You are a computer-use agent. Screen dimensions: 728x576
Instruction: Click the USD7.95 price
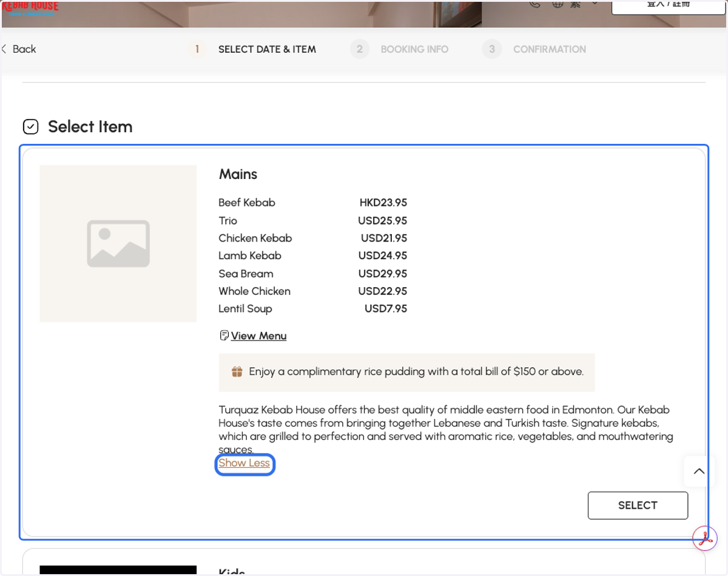tap(386, 309)
